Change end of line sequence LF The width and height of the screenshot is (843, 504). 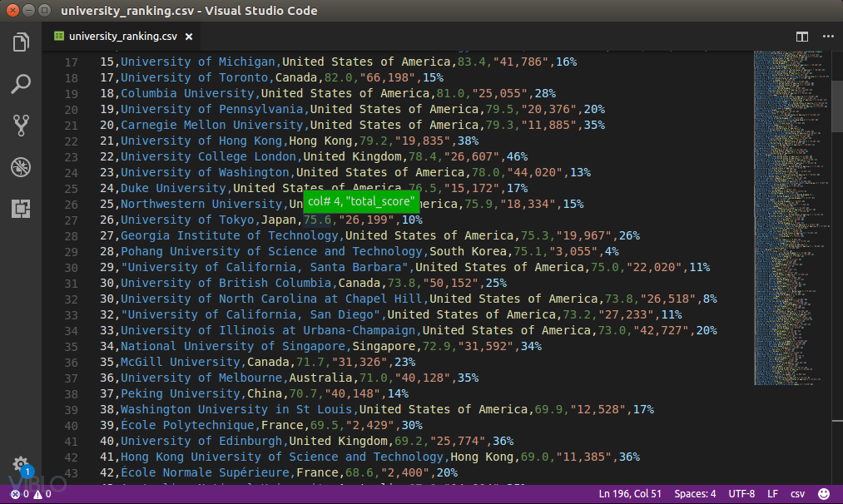click(772, 494)
